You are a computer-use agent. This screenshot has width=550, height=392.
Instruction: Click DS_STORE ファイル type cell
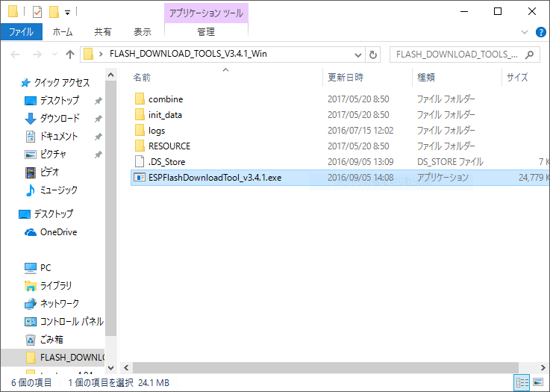click(451, 162)
